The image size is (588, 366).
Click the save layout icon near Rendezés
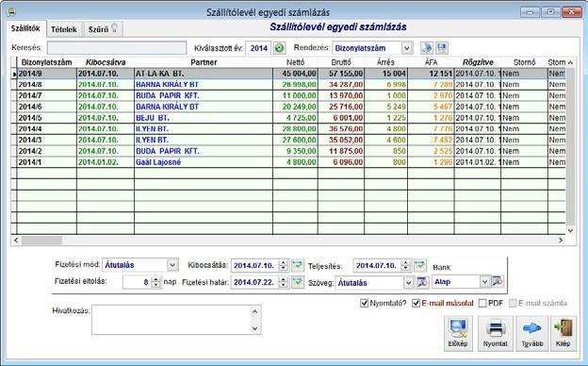[x=442, y=48]
